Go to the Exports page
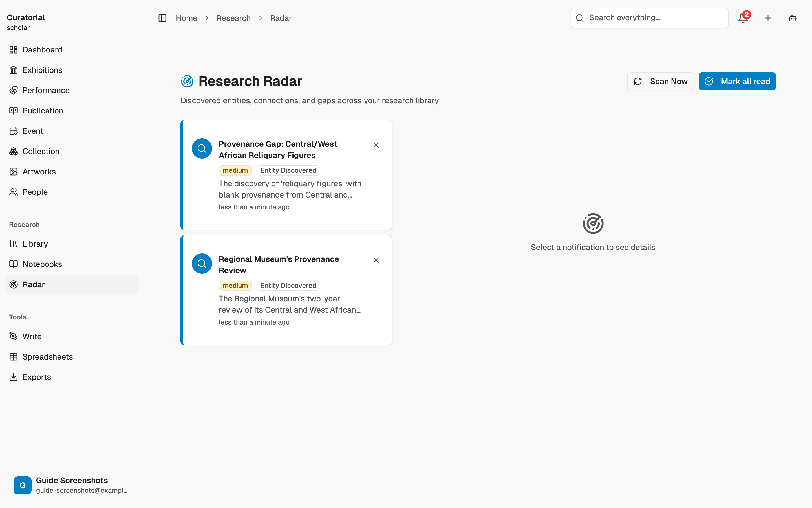The image size is (812, 508). (x=72, y=377)
